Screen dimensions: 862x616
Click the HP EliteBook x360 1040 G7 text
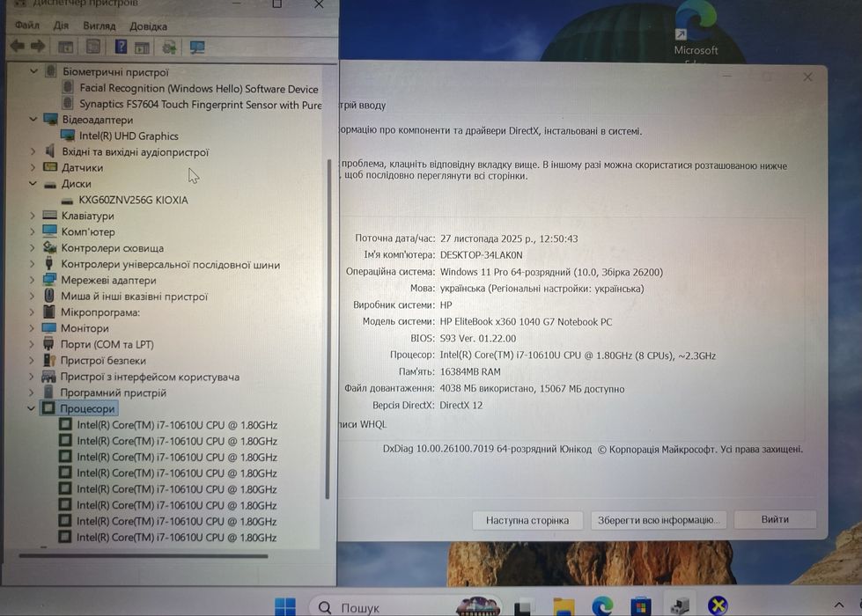(526, 321)
